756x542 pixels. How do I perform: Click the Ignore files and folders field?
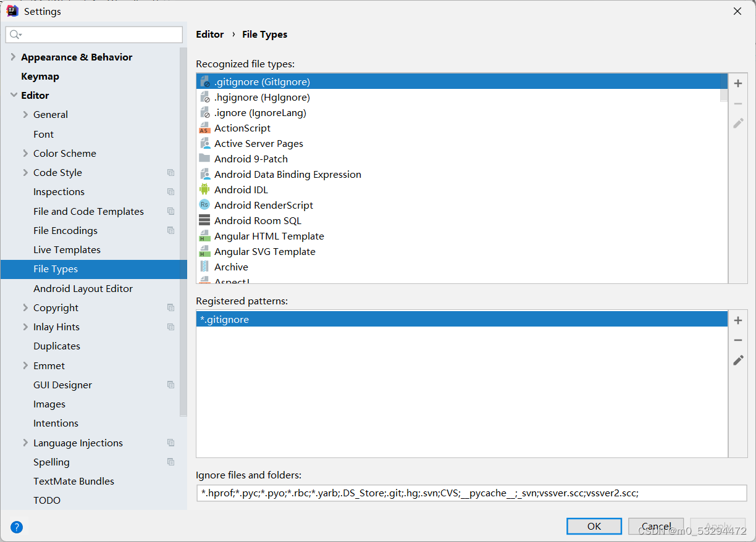point(471,493)
